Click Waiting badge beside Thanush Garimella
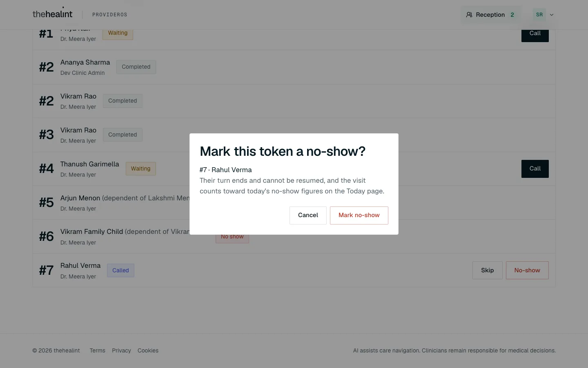The height and width of the screenshot is (368, 588). click(140, 168)
